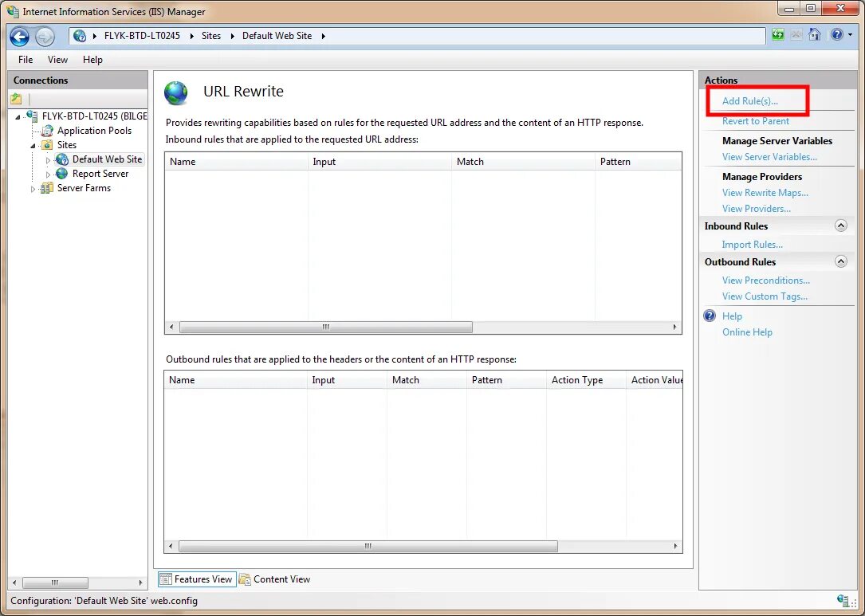Open the dropdown arrow beside toolbar Help icon

click(850, 35)
